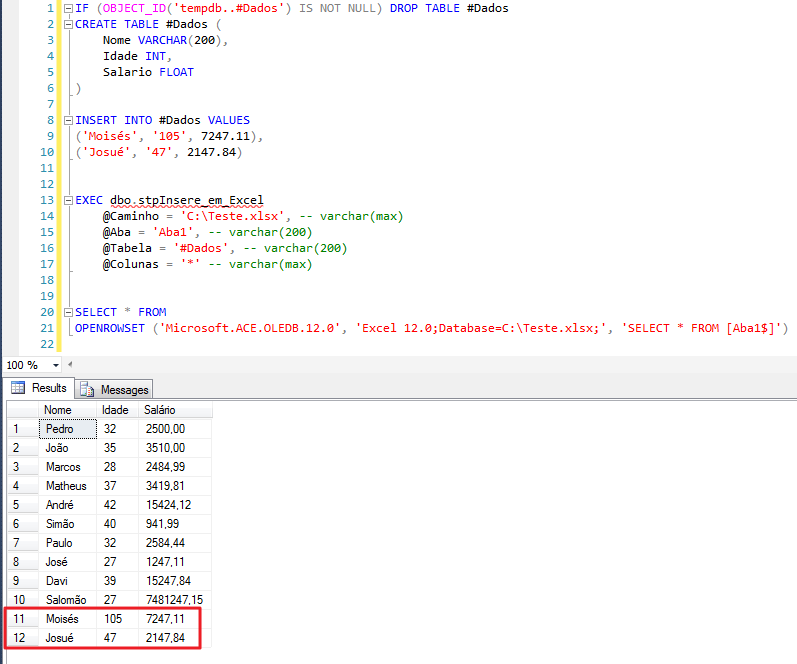This screenshot has height=664, width=797.
Task: Select result row header 5
Action: tap(22, 505)
